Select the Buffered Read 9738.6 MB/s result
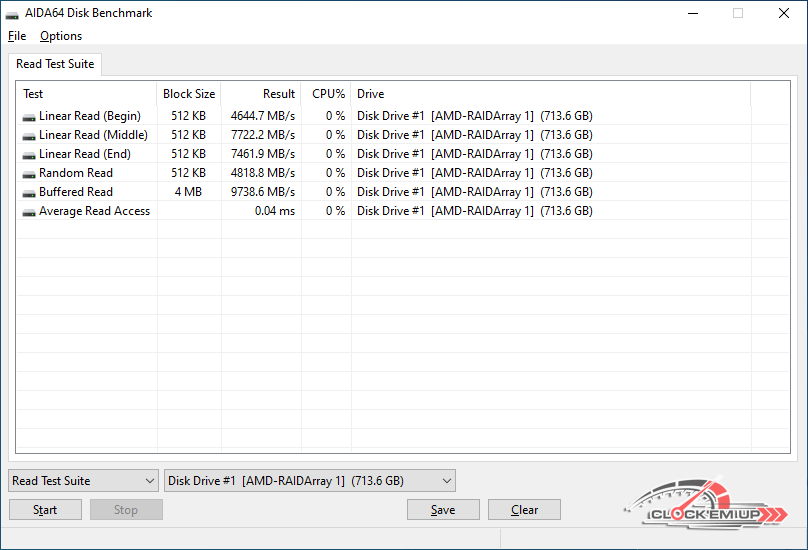The image size is (808, 550). (263, 192)
